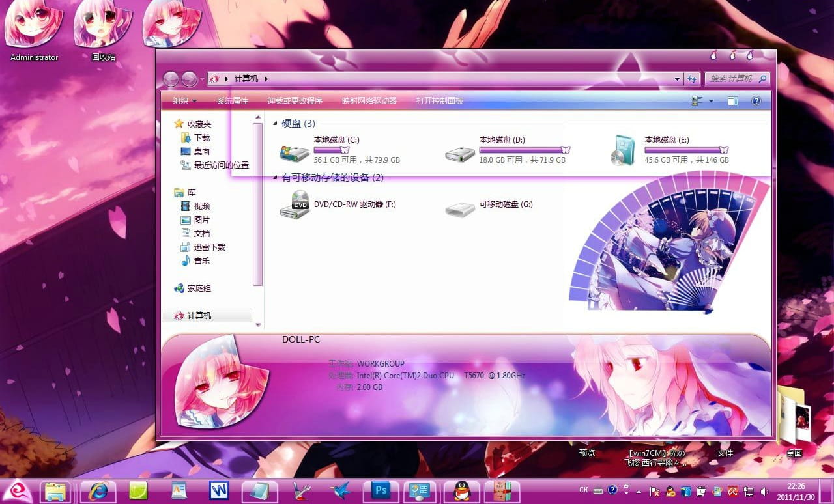
Task: Click the volume icon in the system tray
Action: (764, 491)
